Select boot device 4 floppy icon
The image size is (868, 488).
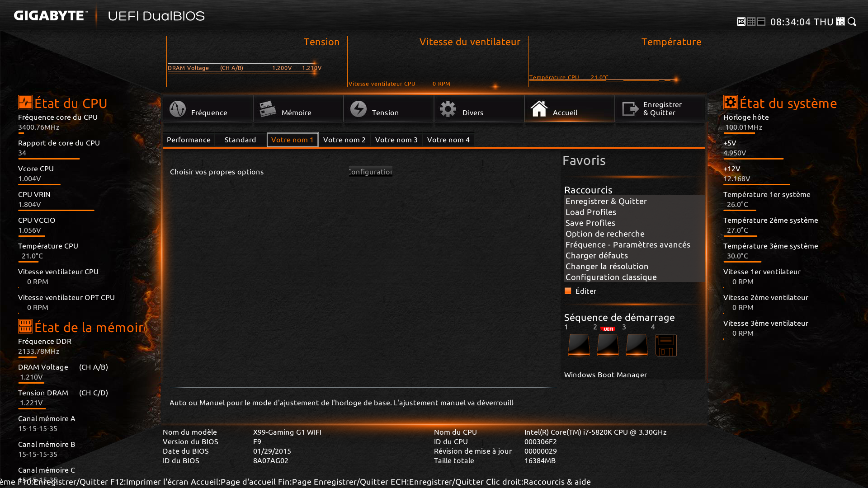666,345
